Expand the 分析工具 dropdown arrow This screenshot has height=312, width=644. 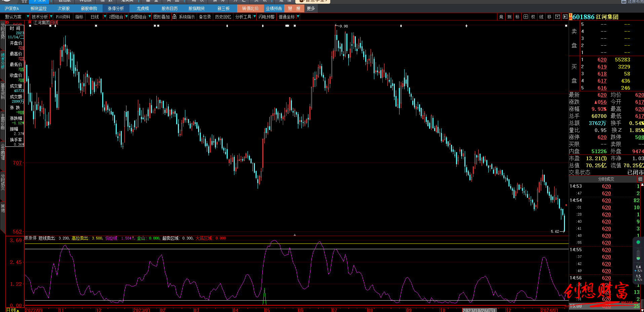254,16
